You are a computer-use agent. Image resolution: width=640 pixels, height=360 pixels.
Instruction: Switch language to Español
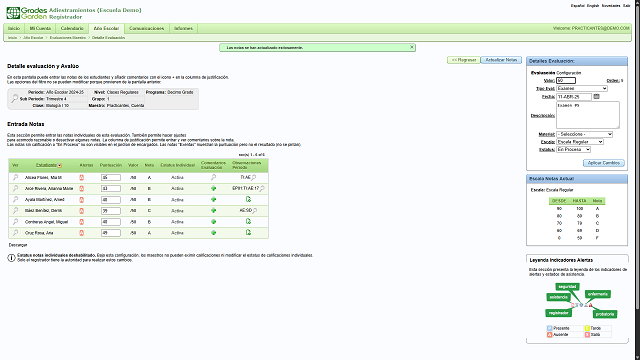[x=578, y=6]
